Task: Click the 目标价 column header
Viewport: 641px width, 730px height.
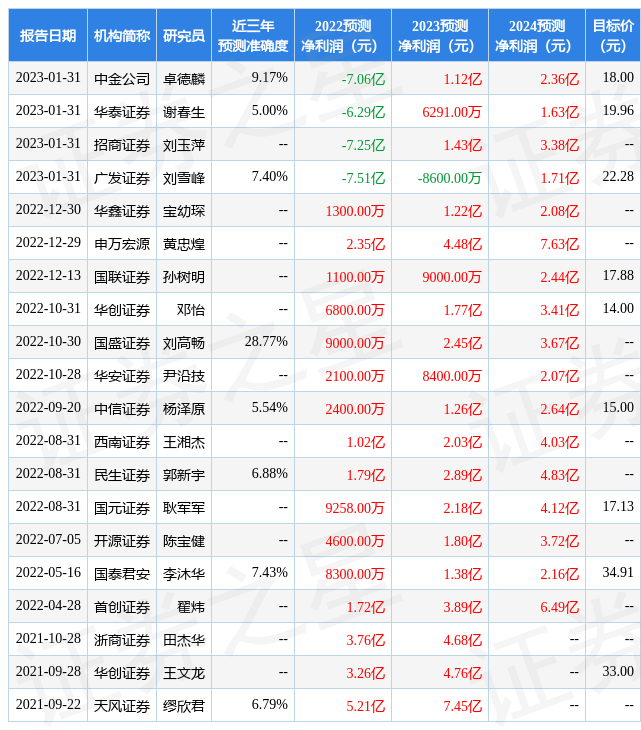Action: [613, 36]
